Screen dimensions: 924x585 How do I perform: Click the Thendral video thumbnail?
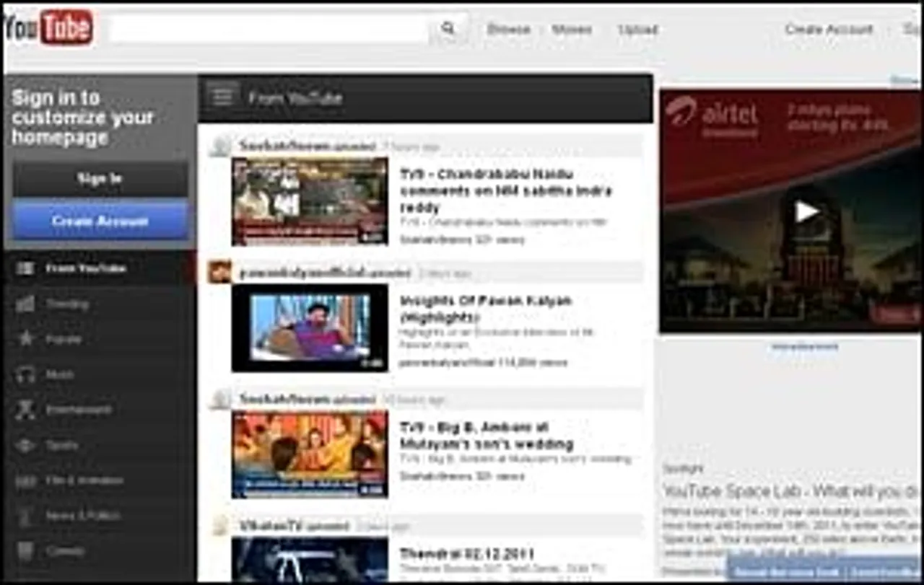[x=310, y=559]
